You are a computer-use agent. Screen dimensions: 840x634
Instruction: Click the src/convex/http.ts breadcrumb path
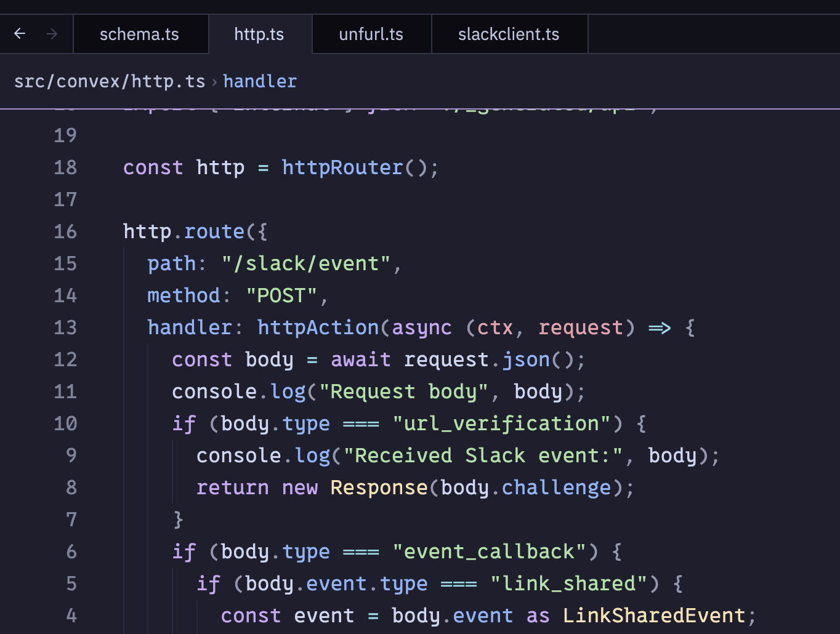tap(109, 81)
